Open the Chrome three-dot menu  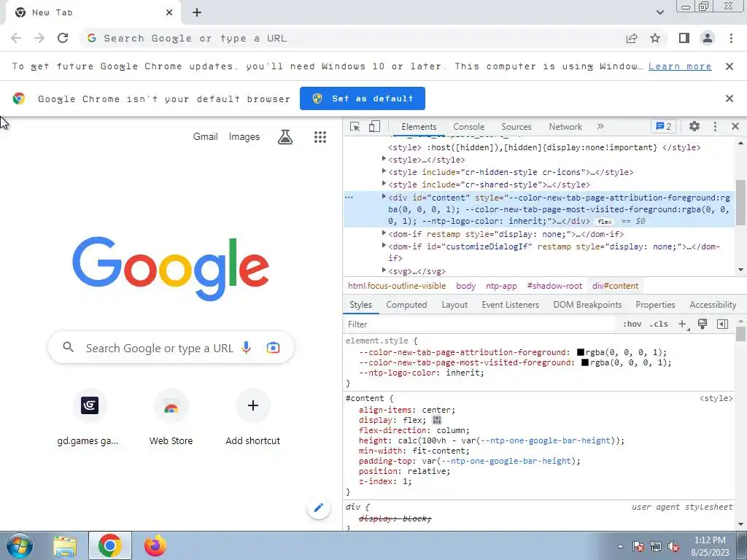click(x=731, y=38)
